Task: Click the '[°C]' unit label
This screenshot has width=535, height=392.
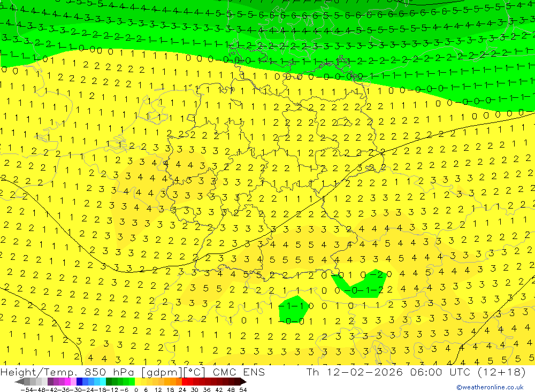Action: (x=194, y=372)
